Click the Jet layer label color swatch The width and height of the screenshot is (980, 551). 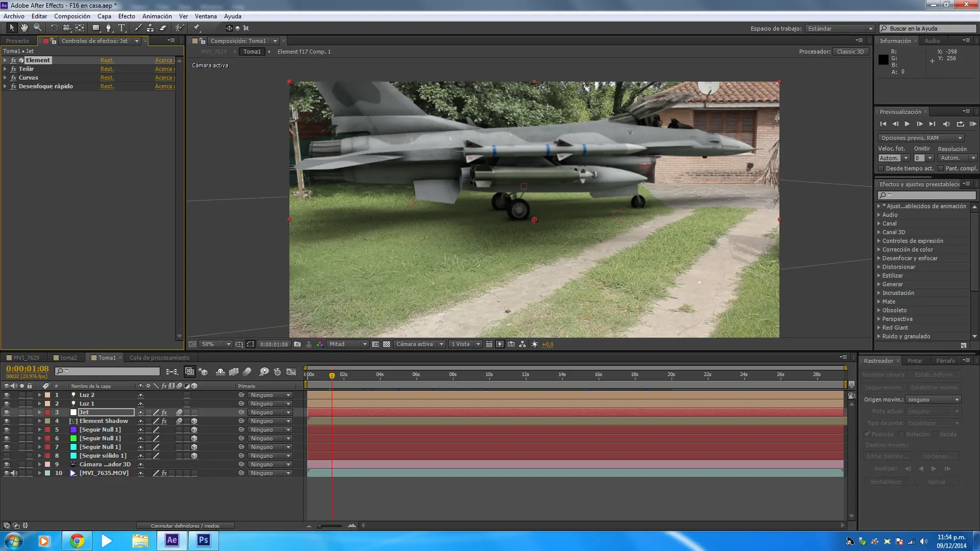pos(47,412)
